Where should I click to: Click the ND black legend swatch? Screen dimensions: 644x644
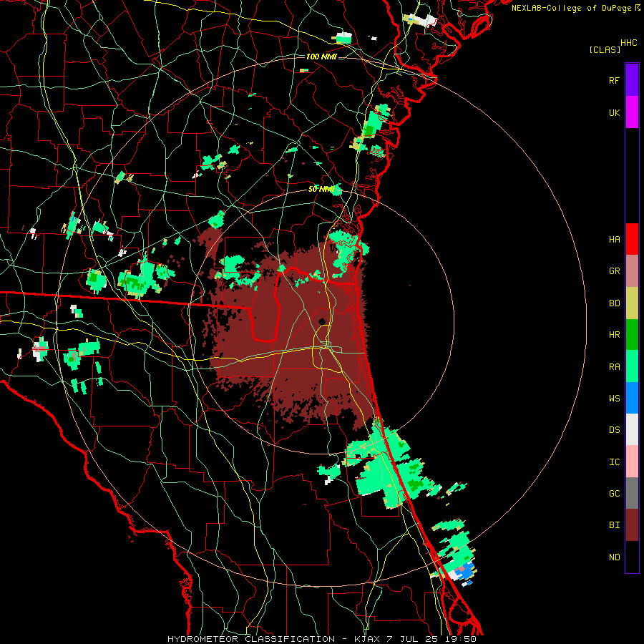coord(632,557)
